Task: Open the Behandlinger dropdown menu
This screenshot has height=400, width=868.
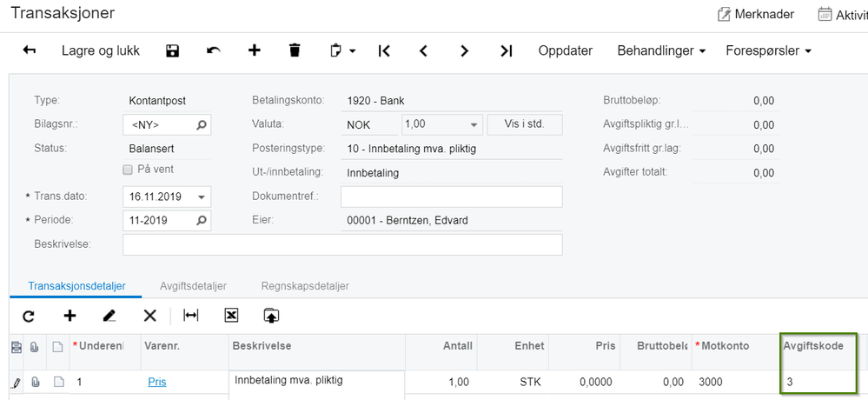Action: coord(661,50)
